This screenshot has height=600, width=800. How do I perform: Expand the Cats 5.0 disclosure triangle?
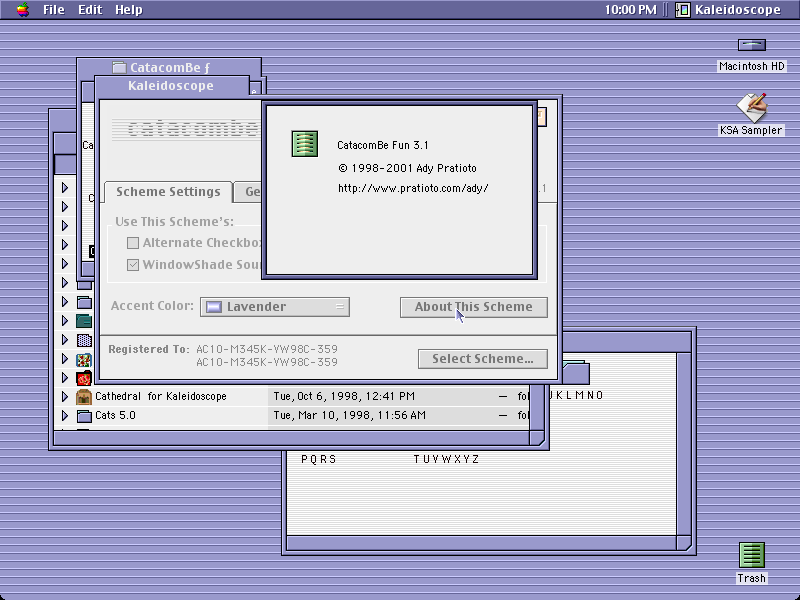[x=65, y=415]
